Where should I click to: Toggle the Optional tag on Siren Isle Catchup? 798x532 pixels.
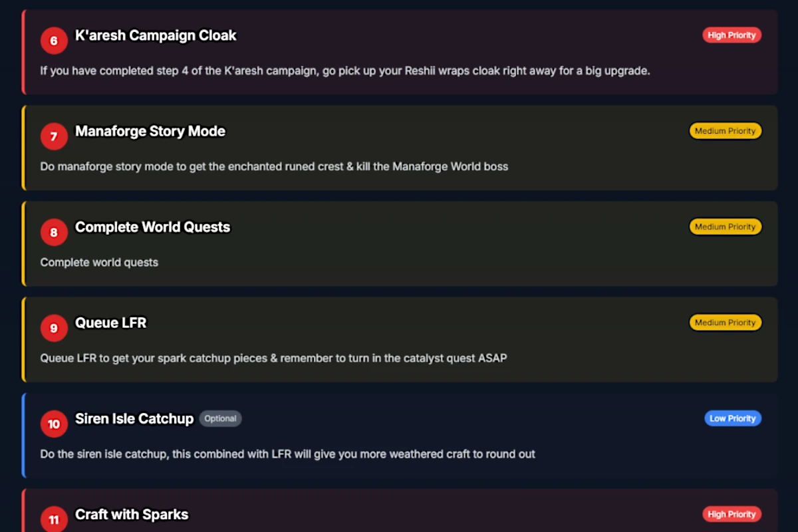(x=220, y=418)
